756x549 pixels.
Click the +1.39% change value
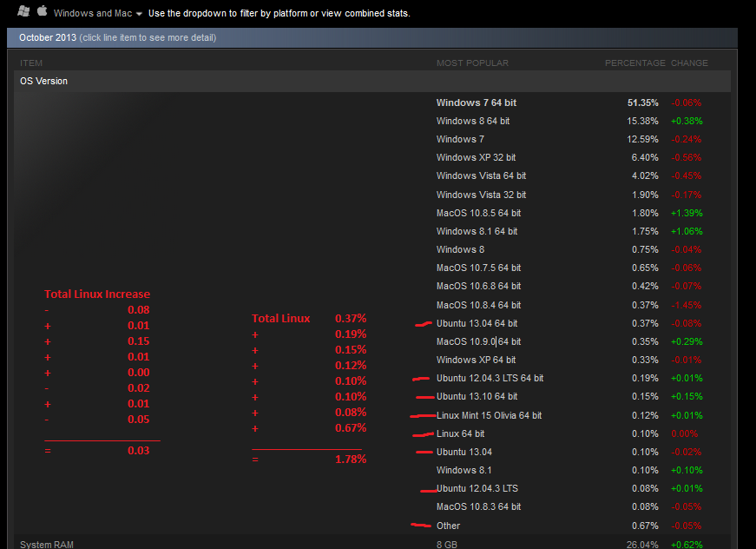[687, 213]
